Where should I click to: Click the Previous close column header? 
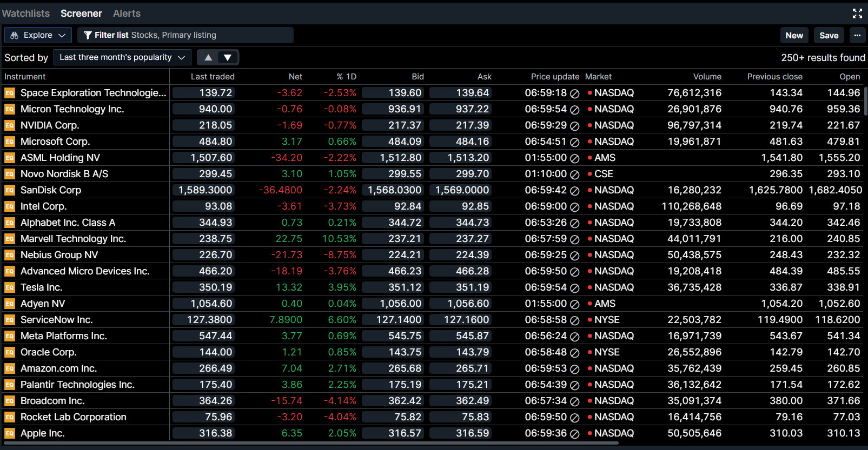[774, 77]
